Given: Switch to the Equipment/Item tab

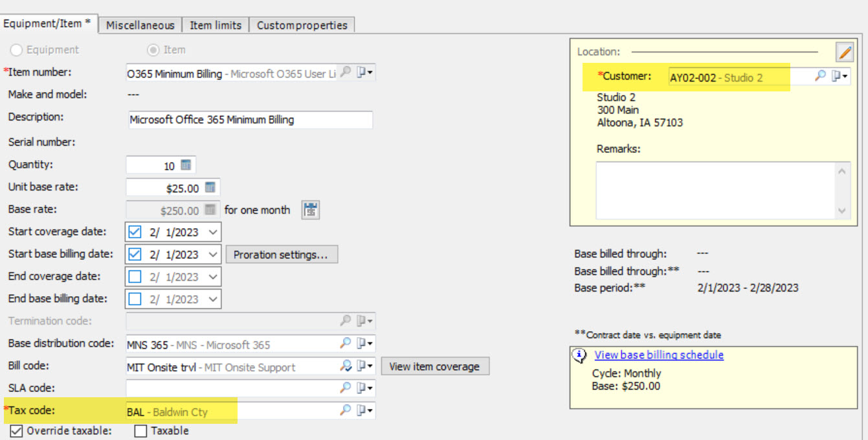Looking at the screenshot, I should click(x=49, y=23).
